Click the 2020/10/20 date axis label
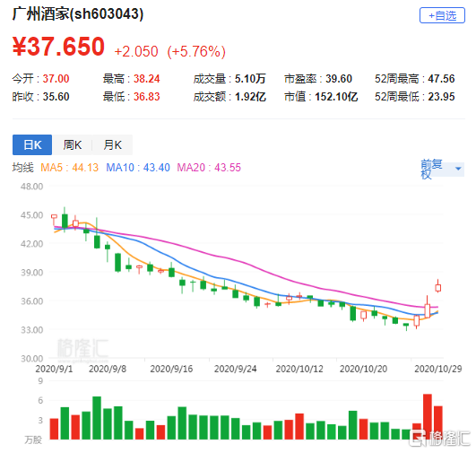The height and width of the screenshot is (453, 476). [x=363, y=369]
